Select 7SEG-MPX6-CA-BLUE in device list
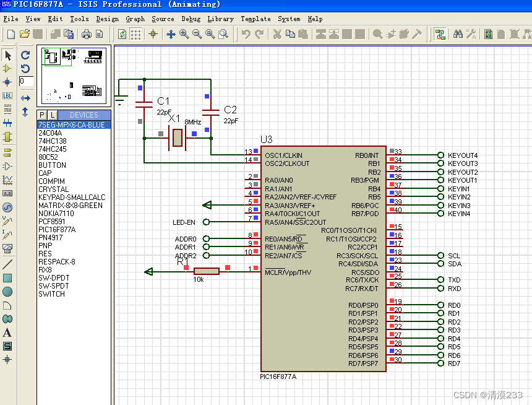Screen dimensions: 532x405 [74, 124]
